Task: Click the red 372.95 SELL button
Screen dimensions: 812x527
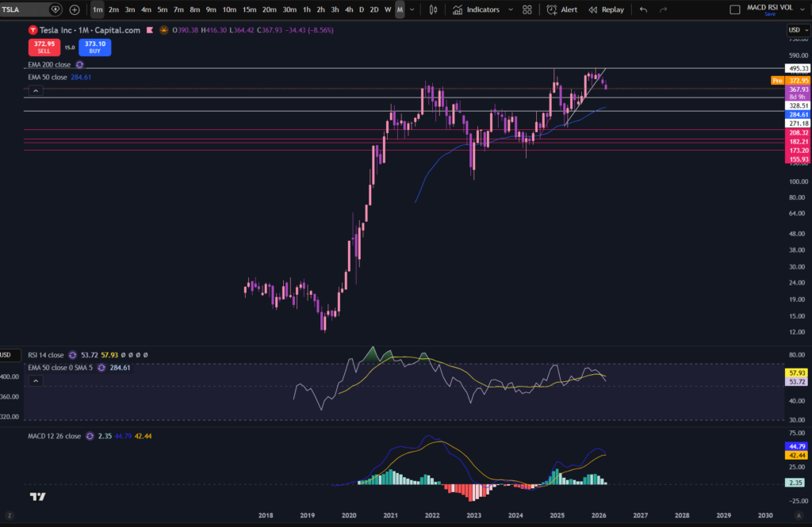Action: click(x=44, y=47)
